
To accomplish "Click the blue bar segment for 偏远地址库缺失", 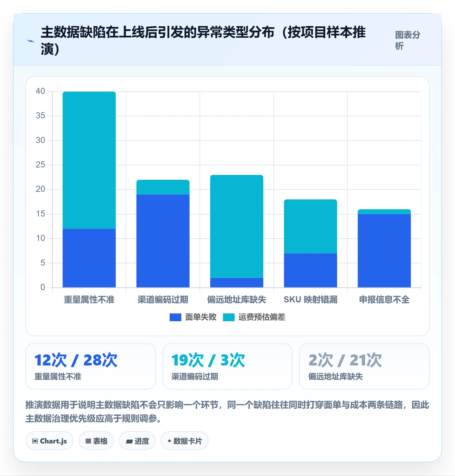I will tap(237, 283).
